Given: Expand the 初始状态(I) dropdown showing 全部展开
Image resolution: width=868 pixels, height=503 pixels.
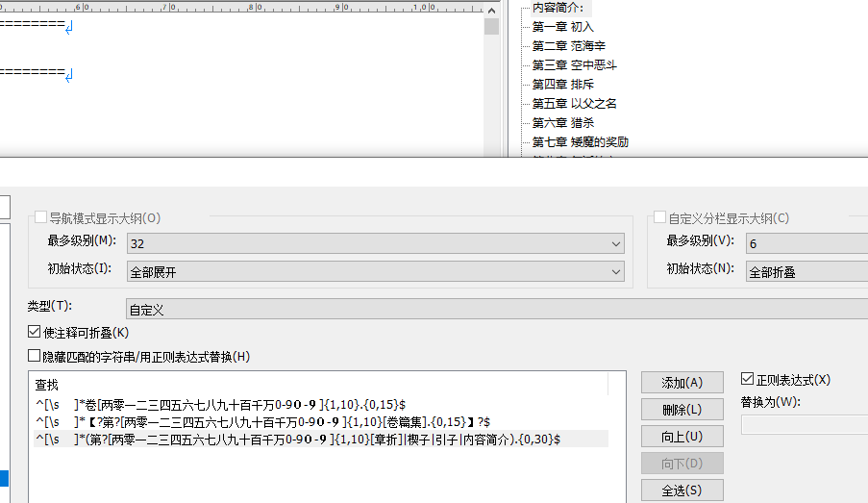Looking at the screenshot, I should point(376,272).
